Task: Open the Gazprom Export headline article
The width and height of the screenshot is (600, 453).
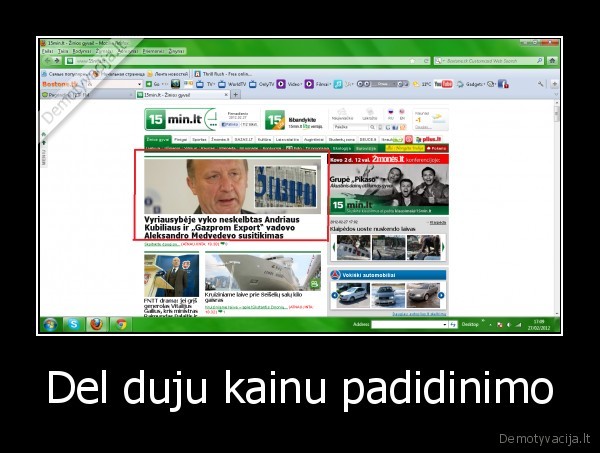Action: click(x=222, y=228)
